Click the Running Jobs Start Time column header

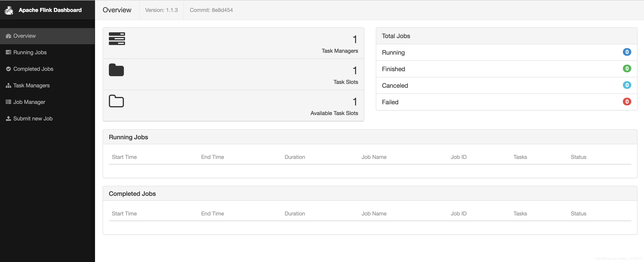[124, 157]
